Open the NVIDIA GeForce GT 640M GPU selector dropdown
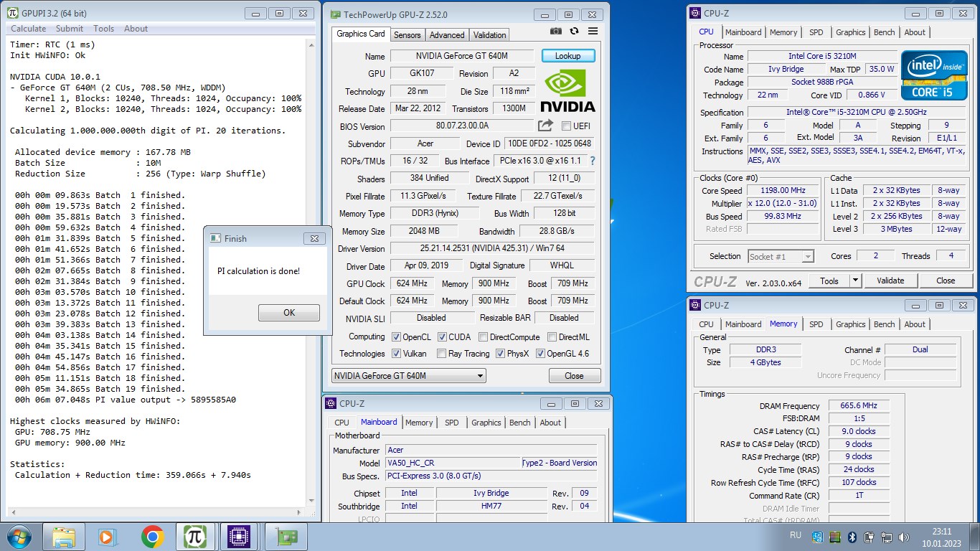 tap(408, 375)
